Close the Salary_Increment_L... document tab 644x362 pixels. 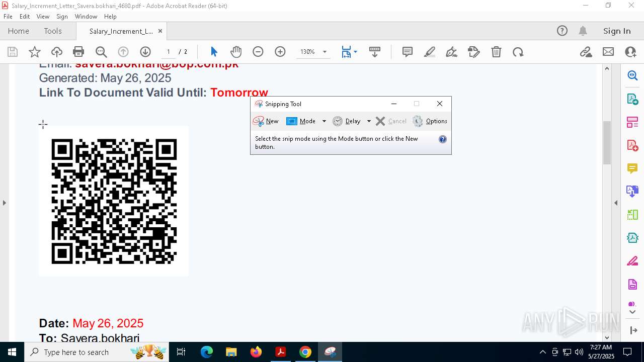coord(160,31)
